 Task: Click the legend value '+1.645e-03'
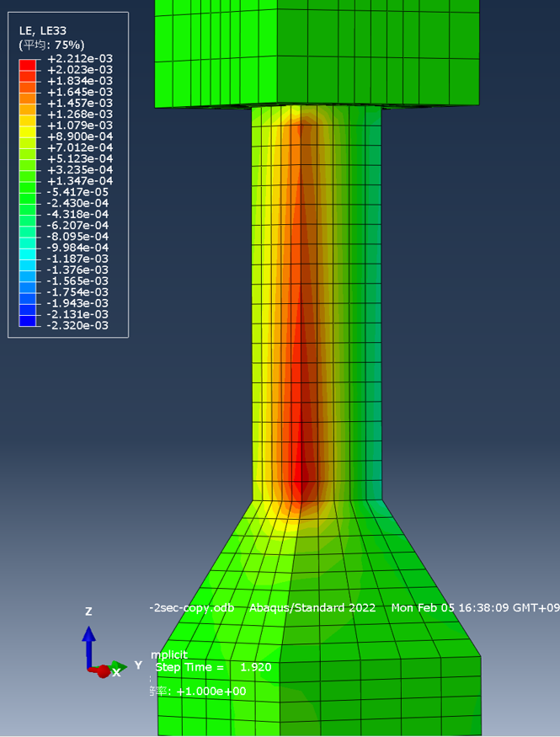pyautogui.click(x=80, y=92)
